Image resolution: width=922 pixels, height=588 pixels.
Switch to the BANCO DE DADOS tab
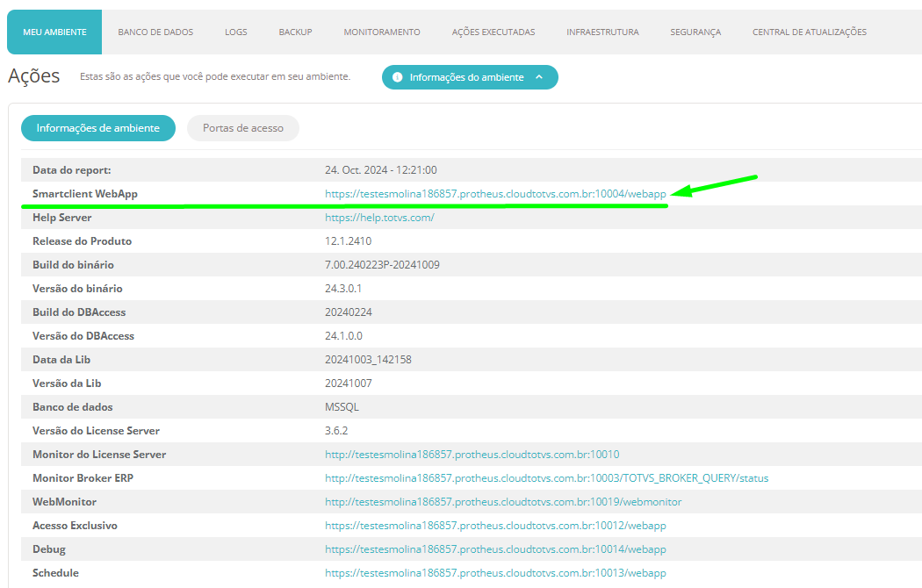(155, 32)
